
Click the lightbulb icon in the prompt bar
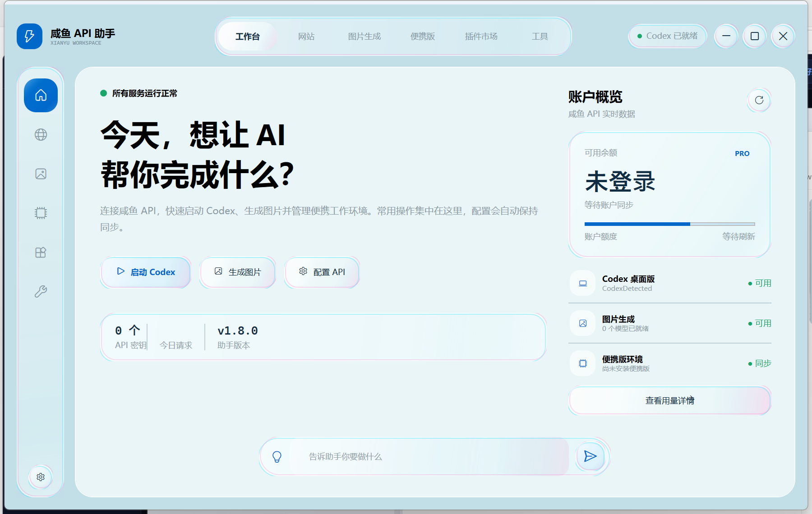point(277,457)
